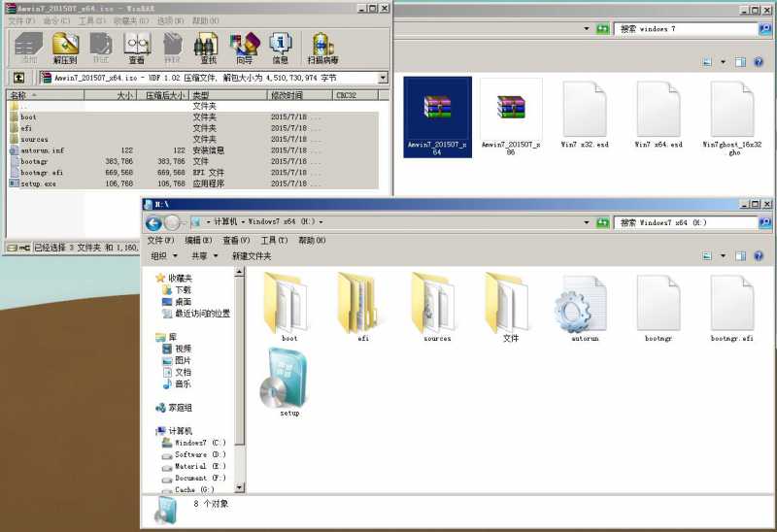The height and width of the screenshot is (532, 777).
Task: Click the Extract To (解压到) icon in WinRAR
Action: pyautogui.click(x=65, y=48)
